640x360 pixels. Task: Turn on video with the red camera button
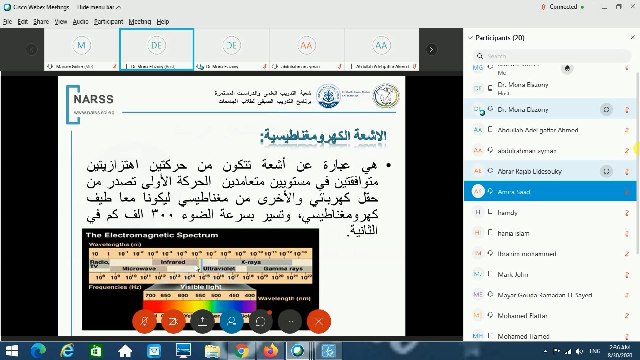coord(173,322)
